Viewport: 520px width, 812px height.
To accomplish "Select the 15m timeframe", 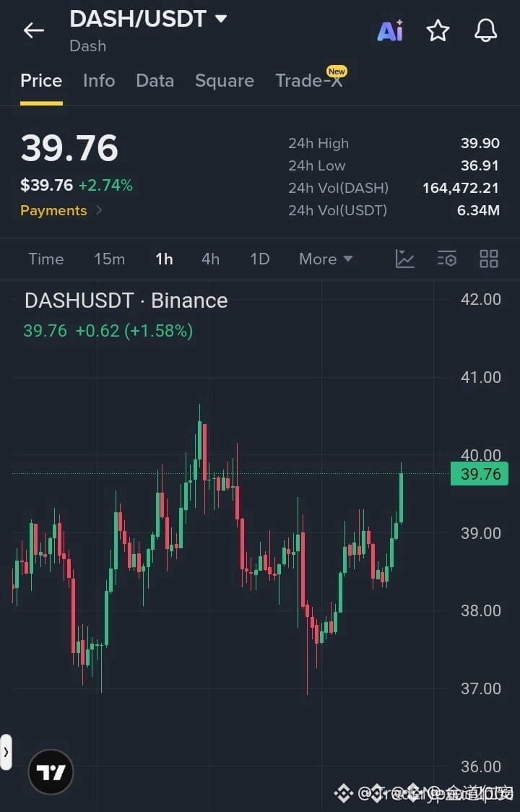I will [109, 259].
